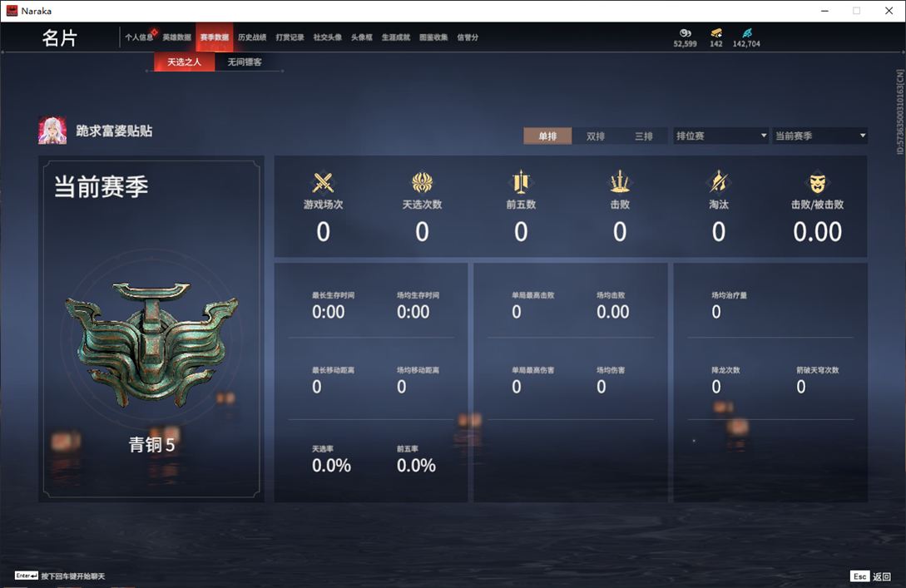Open the 信誉分 tab
Image resolution: width=906 pixels, height=588 pixels.
coord(468,37)
